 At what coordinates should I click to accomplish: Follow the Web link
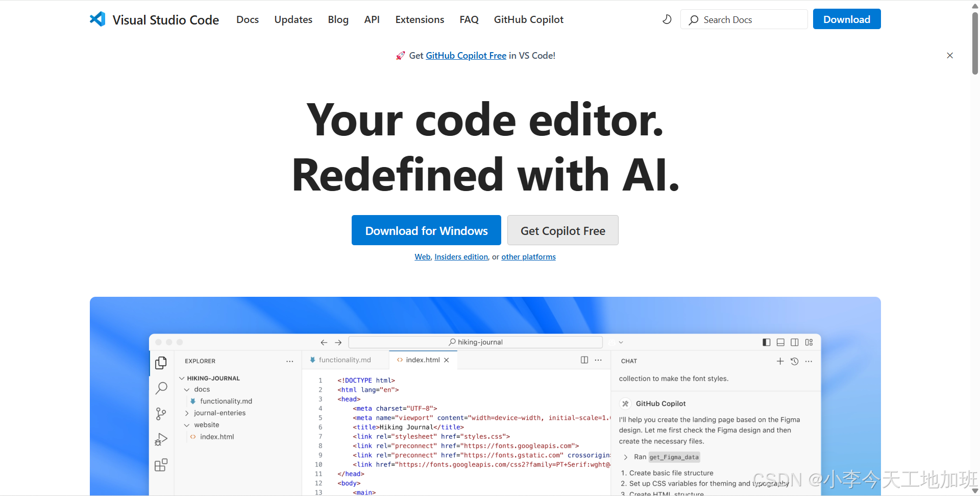click(x=423, y=257)
